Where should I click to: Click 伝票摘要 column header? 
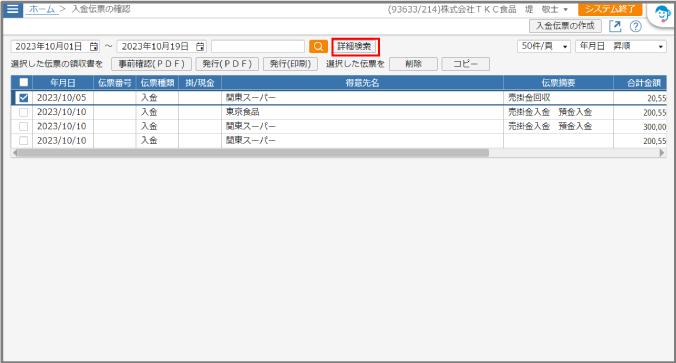coord(558,83)
